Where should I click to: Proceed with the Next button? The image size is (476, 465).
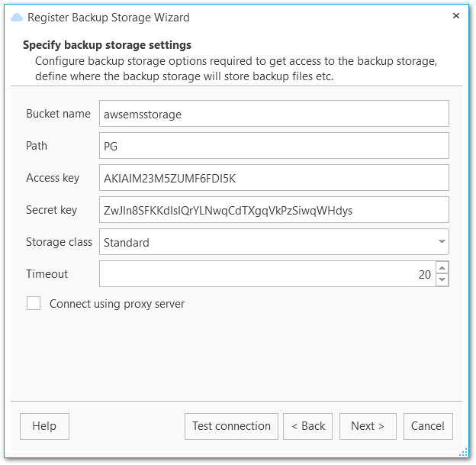pyautogui.click(x=368, y=426)
